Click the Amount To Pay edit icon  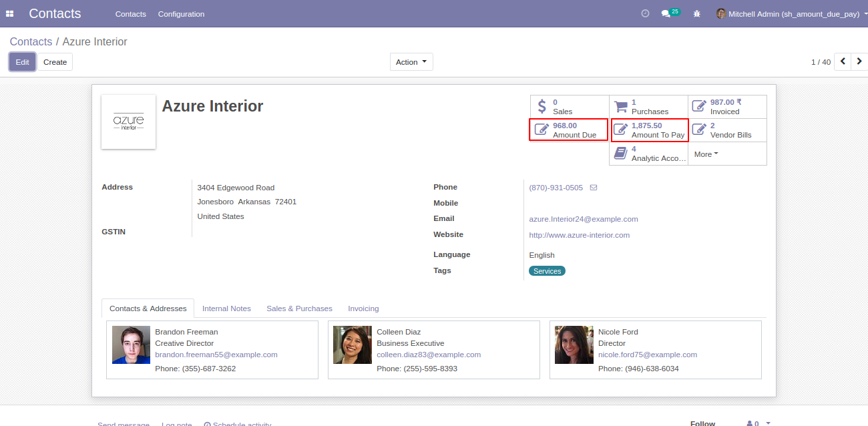click(620, 130)
